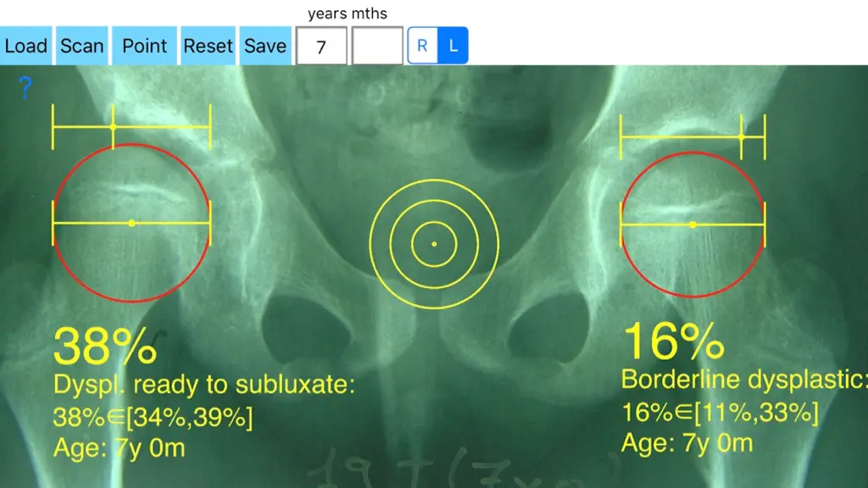Switch to the R hip side
The width and height of the screenshot is (868, 488).
point(422,46)
